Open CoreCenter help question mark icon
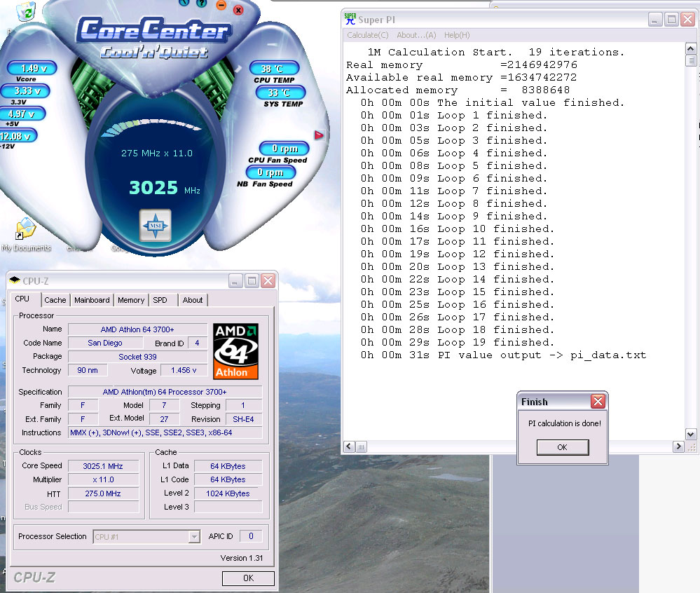Viewport: 700px width, 593px height. (x=202, y=3)
